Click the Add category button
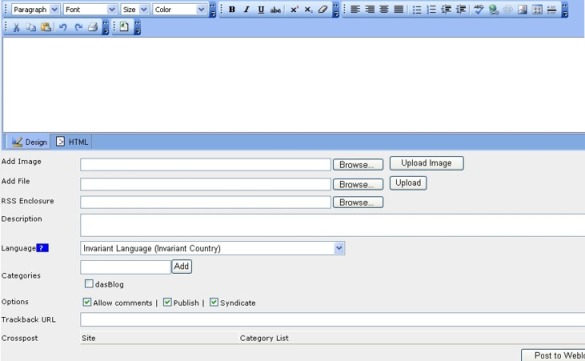The image size is (585, 361). tap(181, 266)
